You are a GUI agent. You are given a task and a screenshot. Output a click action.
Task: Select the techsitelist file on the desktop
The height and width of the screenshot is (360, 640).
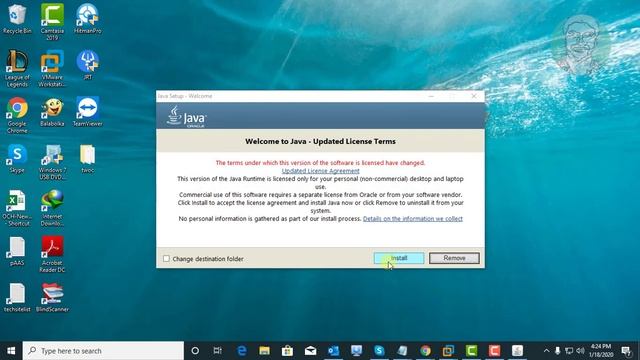click(x=17, y=298)
